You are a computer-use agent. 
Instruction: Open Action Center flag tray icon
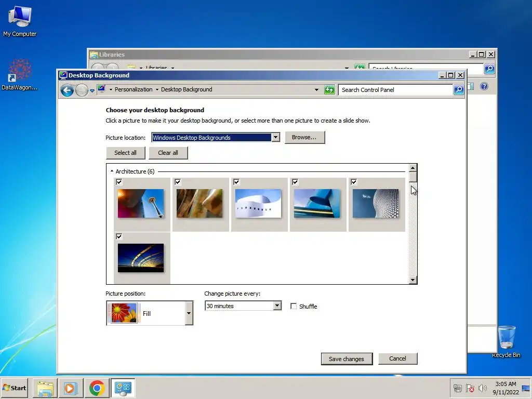[x=470, y=388]
